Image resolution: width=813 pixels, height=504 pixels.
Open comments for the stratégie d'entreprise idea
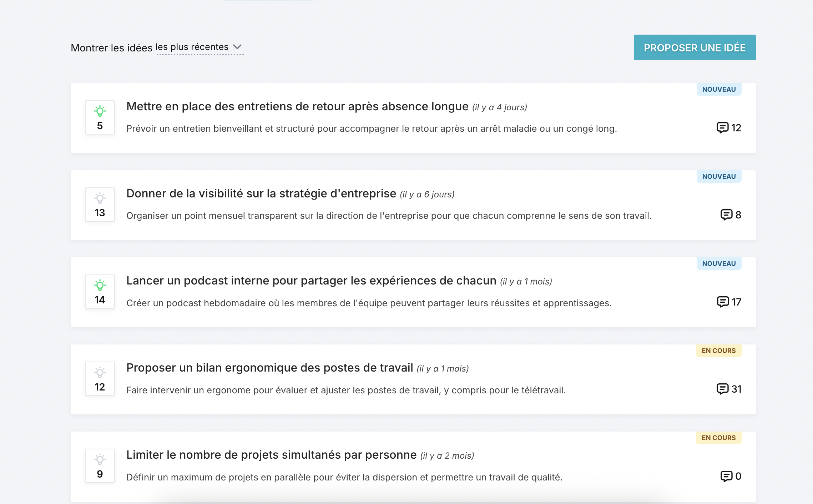(726, 215)
